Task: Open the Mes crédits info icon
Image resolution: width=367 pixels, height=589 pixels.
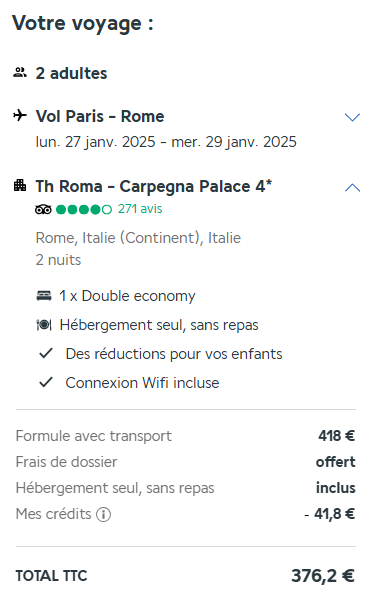Action: pos(103,514)
